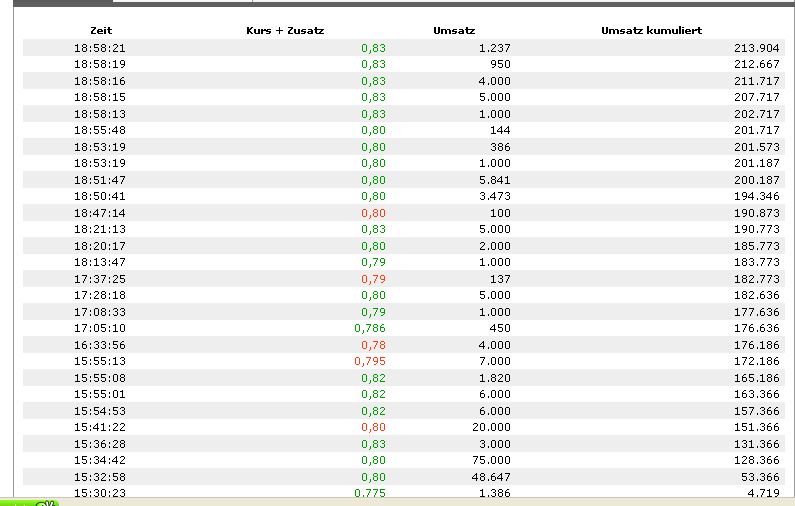
Task: Click price 0,82 in the 15:55:08 row
Action: click(374, 377)
